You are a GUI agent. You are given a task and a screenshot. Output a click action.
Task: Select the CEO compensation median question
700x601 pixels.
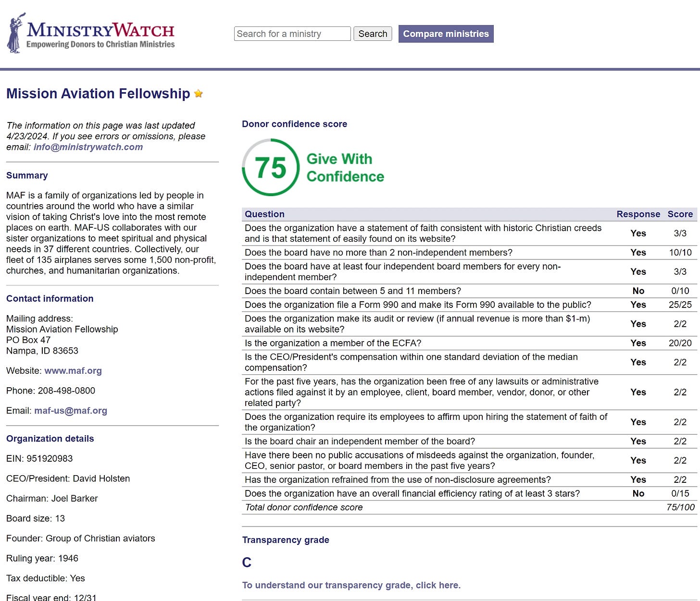[x=411, y=363]
